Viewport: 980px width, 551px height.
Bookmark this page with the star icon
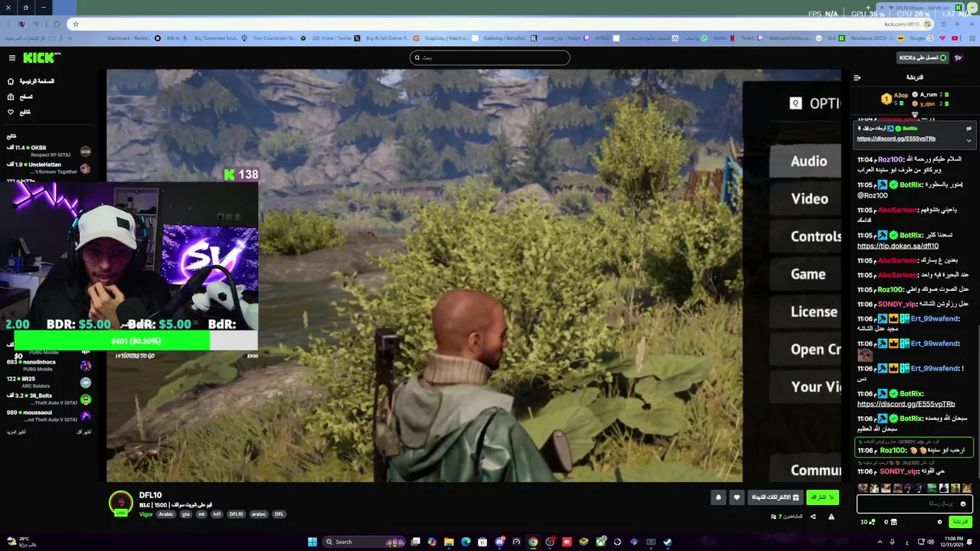tap(75, 24)
